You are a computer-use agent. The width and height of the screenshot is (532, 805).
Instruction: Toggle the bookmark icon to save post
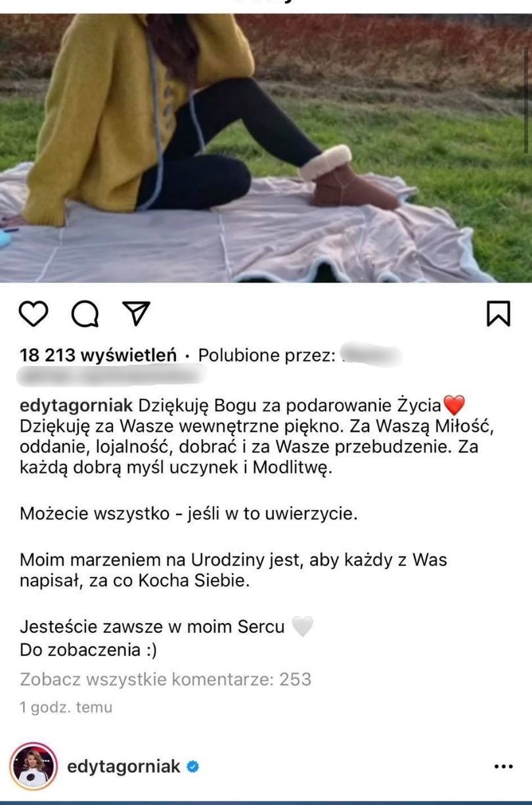tap(499, 313)
